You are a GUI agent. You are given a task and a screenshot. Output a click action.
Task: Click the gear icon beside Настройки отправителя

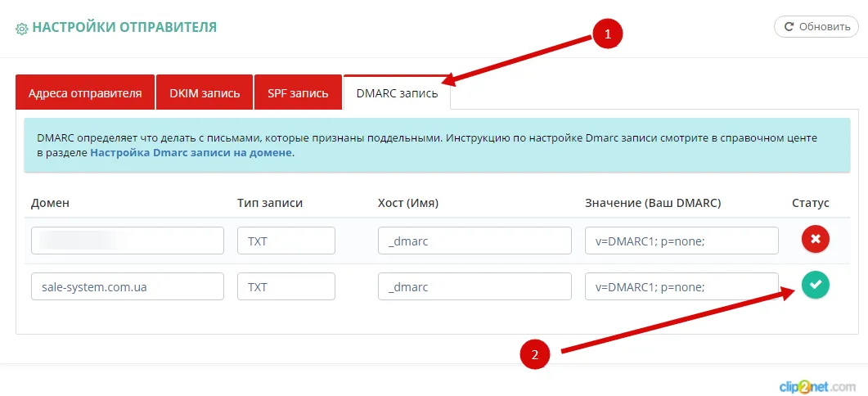tap(22, 28)
